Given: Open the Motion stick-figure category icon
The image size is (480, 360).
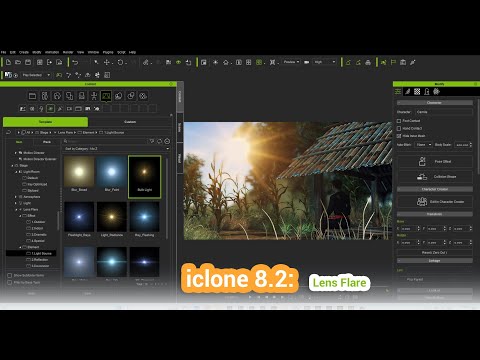Looking at the screenshot, I should pos(94,96).
